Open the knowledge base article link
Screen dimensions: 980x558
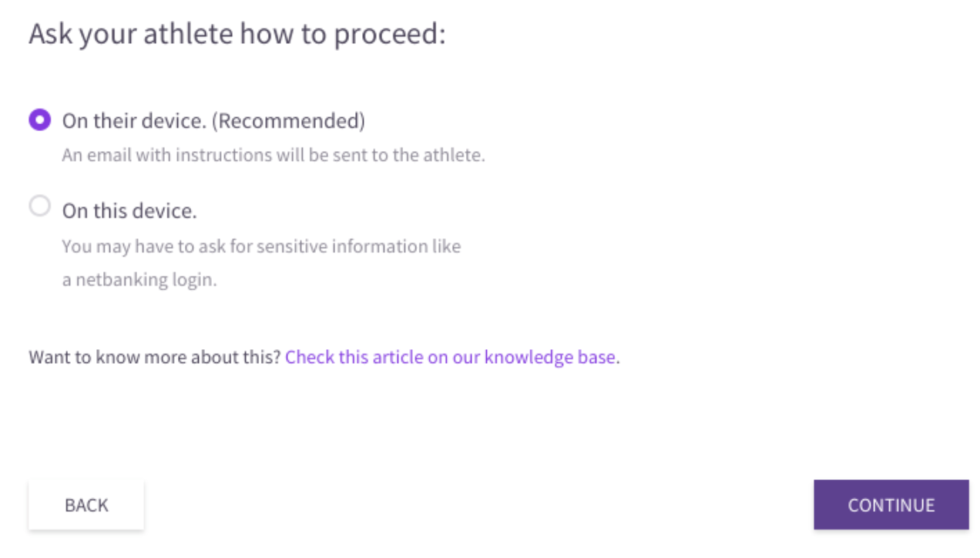[450, 358]
